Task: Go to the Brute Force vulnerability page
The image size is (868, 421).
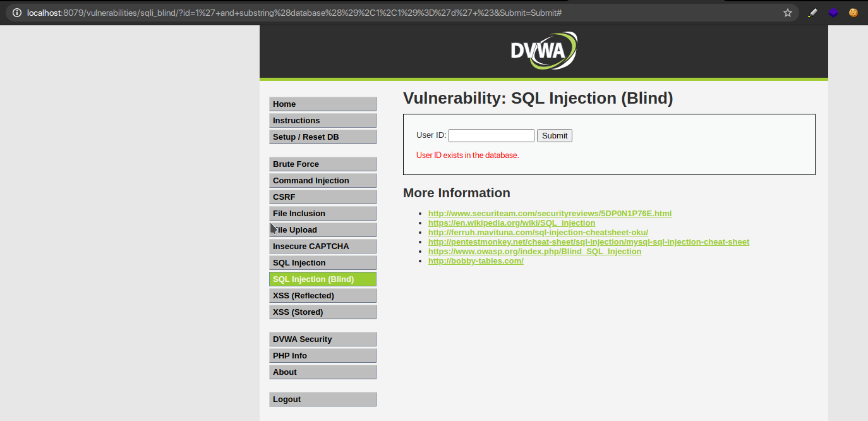Action: pos(323,164)
